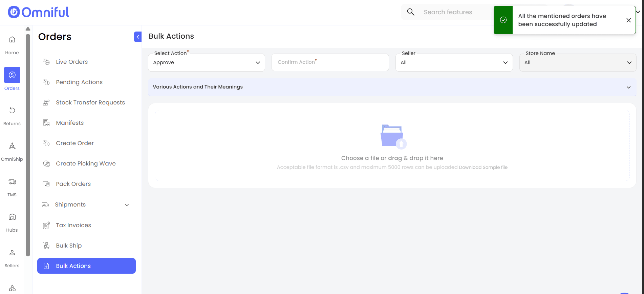Go to the TMS truck icon

tap(12, 182)
